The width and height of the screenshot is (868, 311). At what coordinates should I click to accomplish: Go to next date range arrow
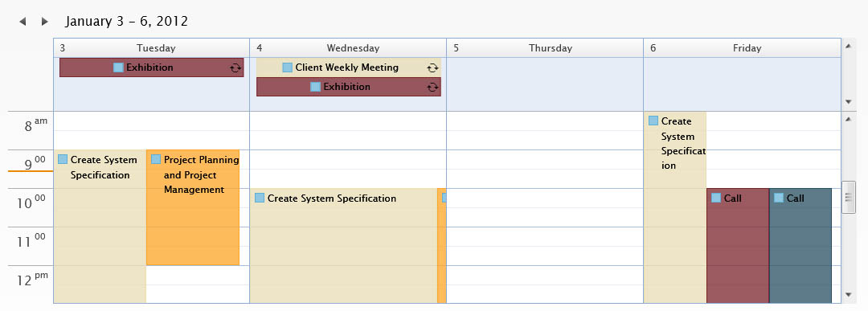(44, 22)
